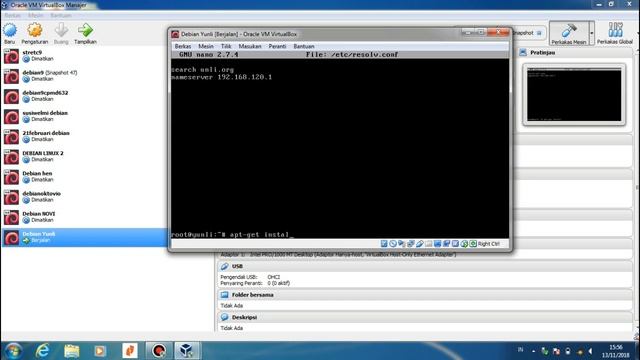Click mouse integration status icon
This screenshot has width=640, height=360.
(x=464, y=244)
